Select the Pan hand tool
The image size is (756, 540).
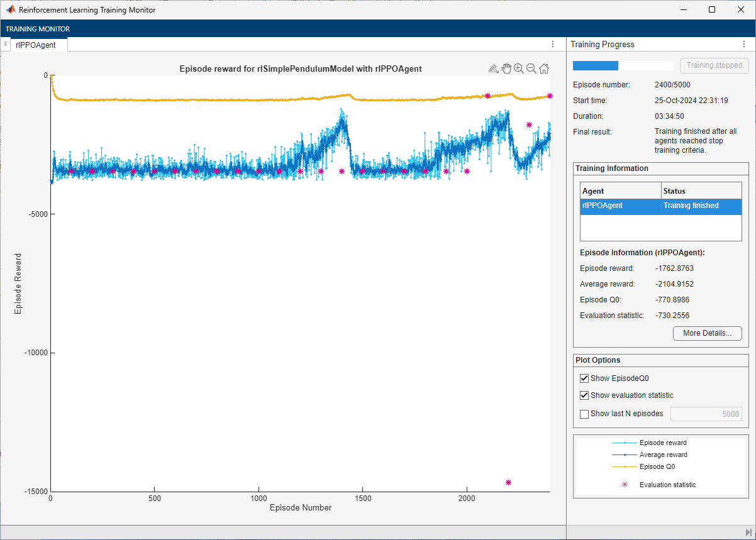[506, 69]
